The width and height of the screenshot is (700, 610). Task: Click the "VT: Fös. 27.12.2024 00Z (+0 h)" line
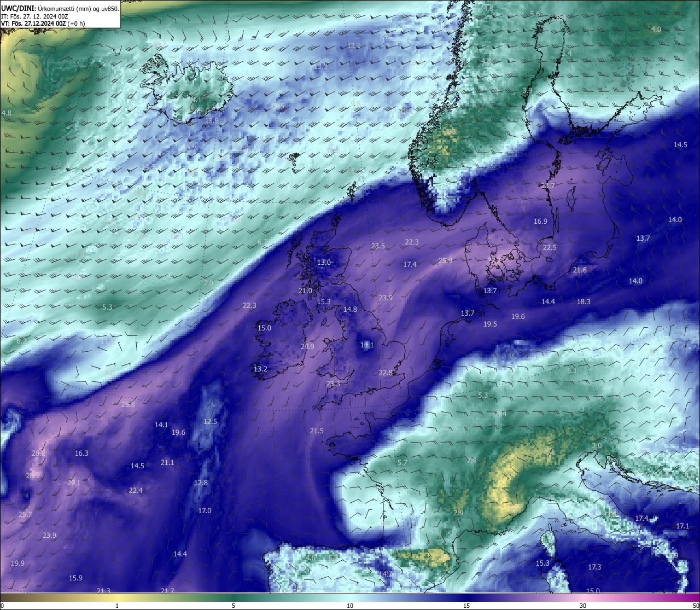43,24
